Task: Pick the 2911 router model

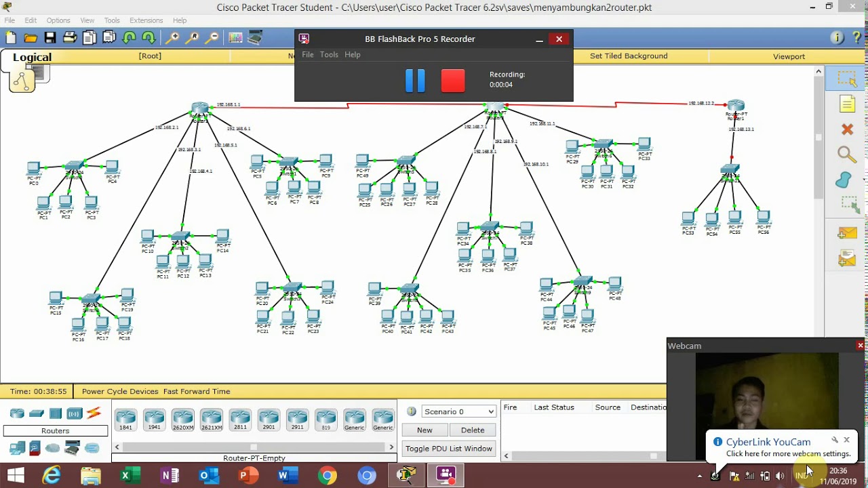Action: point(297,420)
